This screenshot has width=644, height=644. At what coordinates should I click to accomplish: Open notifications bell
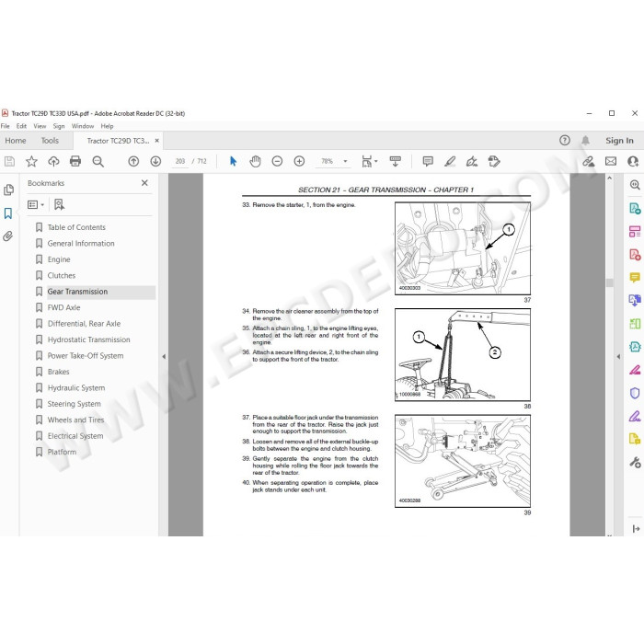585,141
